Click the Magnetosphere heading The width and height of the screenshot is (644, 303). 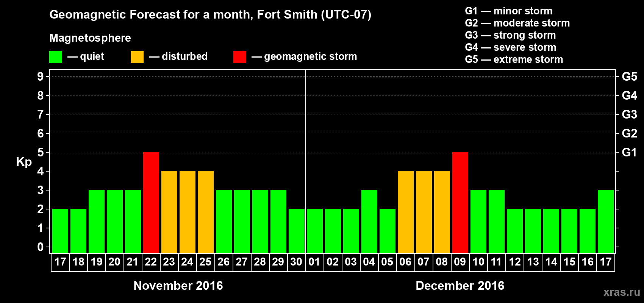(x=90, y=38)
